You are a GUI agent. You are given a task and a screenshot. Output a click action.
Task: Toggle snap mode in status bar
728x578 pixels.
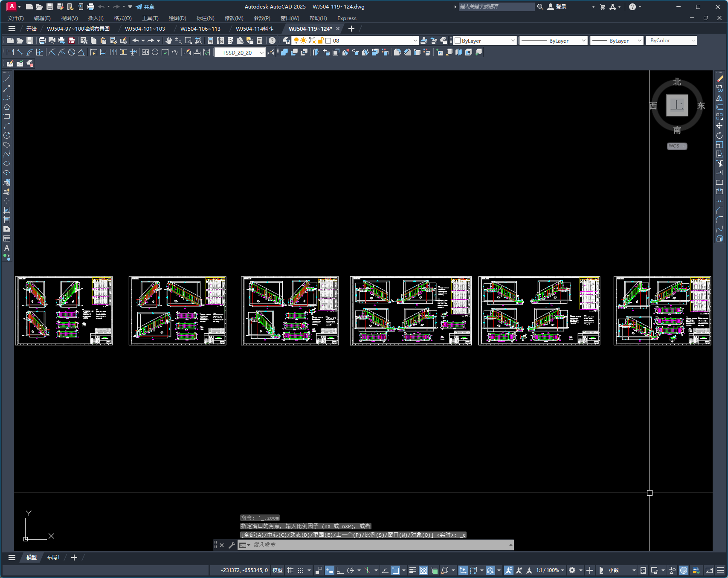[x=301, y=570]
